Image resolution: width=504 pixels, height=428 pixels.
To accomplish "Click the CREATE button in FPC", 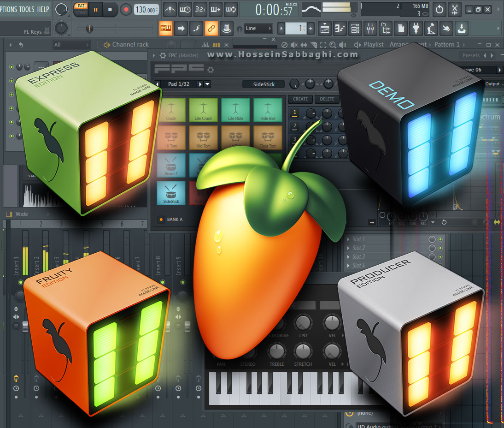I will (300, 99).
